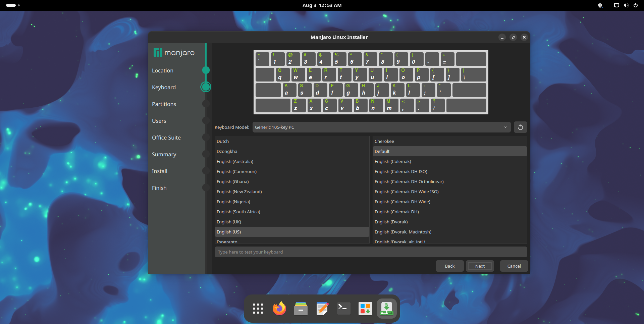Pick English (Colemak-DH Wide ISO) variant
The height and width of the screenshot is (324, 644).
click(450, 192)
